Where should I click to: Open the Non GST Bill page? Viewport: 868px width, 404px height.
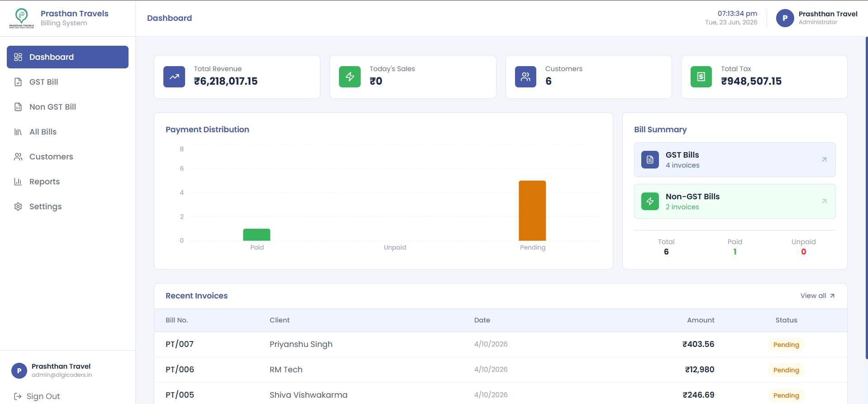(x=67, y=107)
